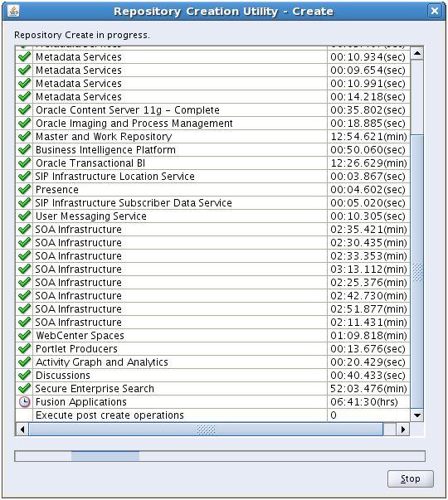Click the 02:33.353(min) time cell
The height and width of the screenshot is (500, 448).
click(x=368, y=255)
